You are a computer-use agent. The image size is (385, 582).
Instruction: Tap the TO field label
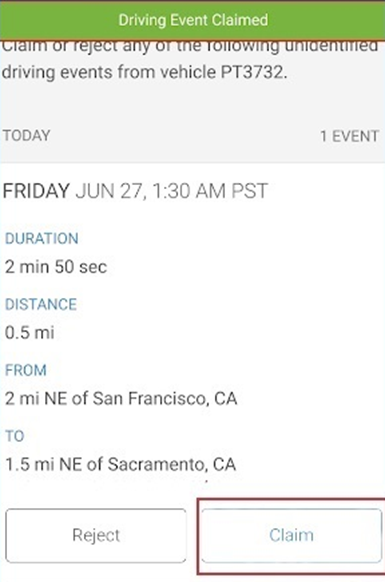pyautogui.click(x=14, y=436)
